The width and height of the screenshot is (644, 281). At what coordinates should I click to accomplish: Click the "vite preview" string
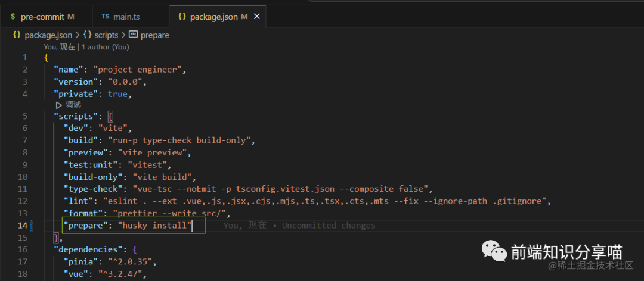point(152,152)
